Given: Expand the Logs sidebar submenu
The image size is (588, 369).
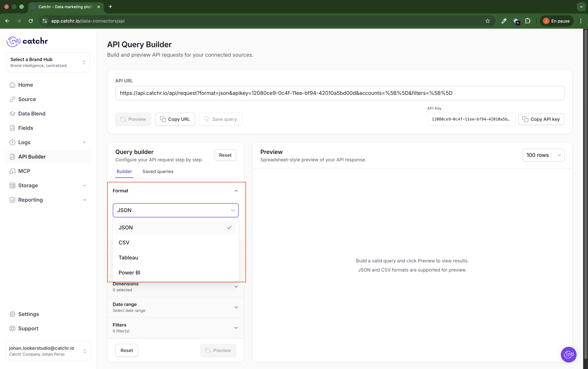Looking at the screenshot, I should [84, 142].
